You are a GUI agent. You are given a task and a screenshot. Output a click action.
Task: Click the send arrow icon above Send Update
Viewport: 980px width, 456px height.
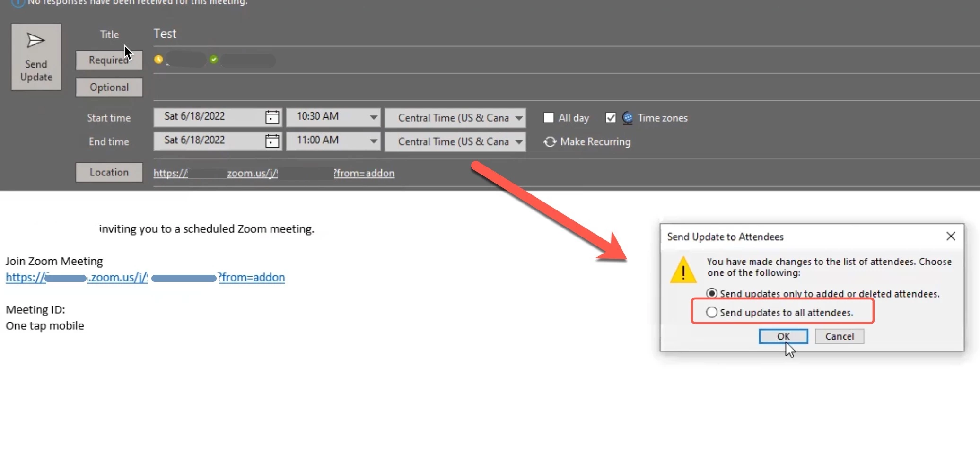coord(35,40)
